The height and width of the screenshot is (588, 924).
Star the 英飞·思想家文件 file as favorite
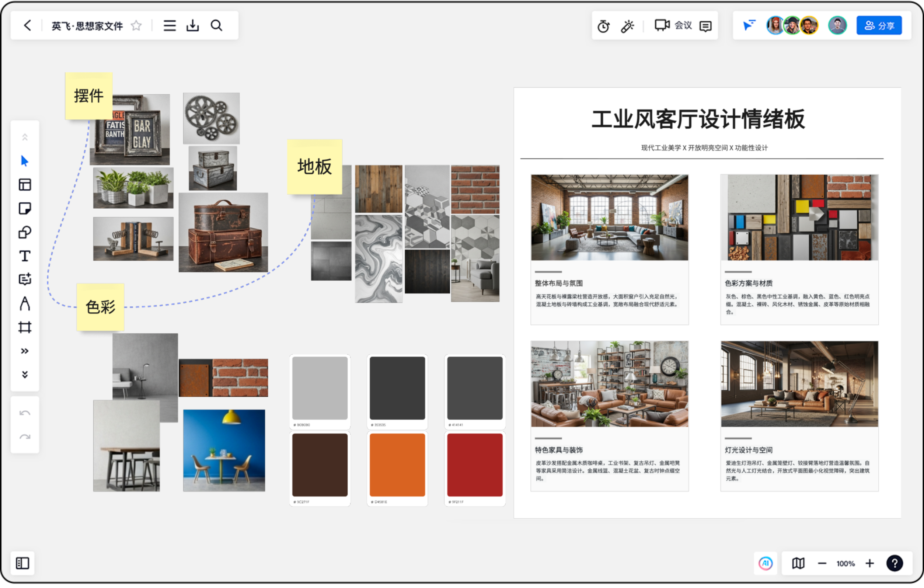(136, 26)
